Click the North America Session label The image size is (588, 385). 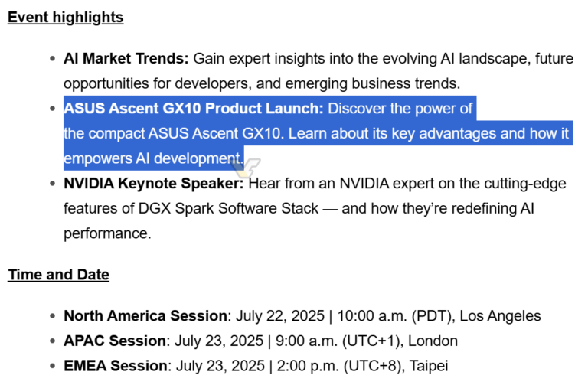(x=145, y=315)
